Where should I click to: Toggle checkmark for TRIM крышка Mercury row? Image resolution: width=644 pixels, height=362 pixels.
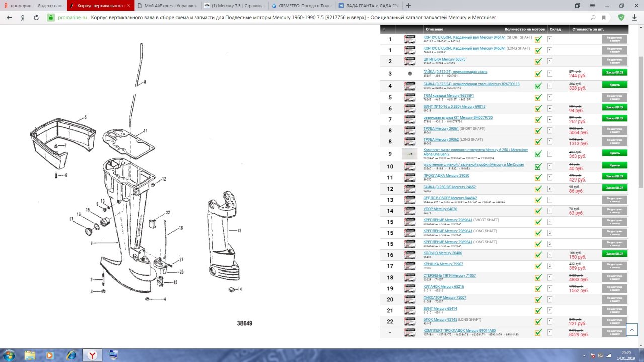pyautogui.click(x=538, y=97)
